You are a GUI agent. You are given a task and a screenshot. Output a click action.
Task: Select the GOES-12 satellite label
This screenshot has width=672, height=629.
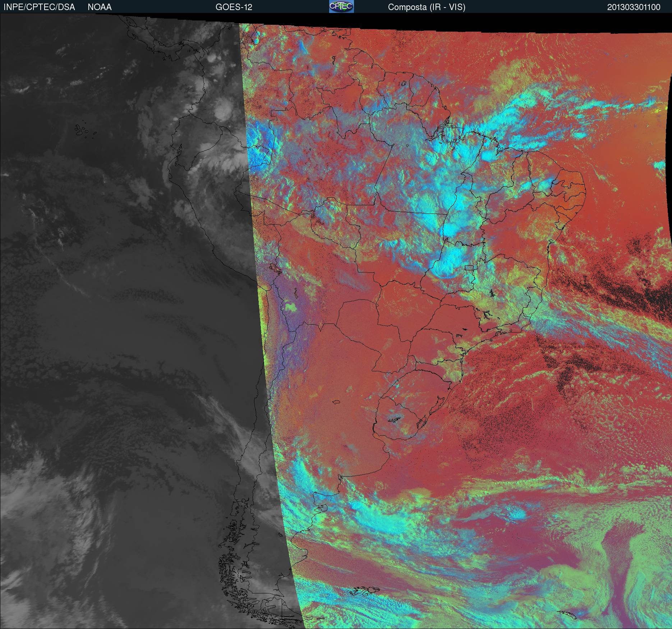234,7
